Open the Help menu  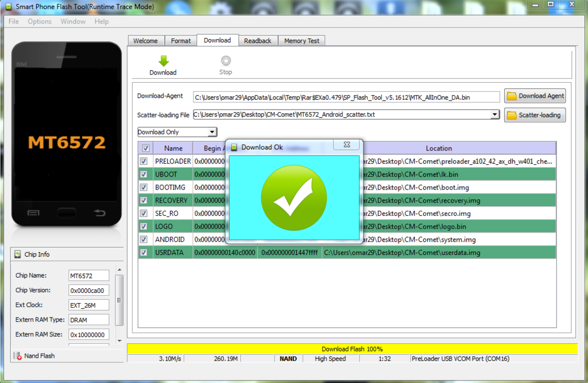102,21
